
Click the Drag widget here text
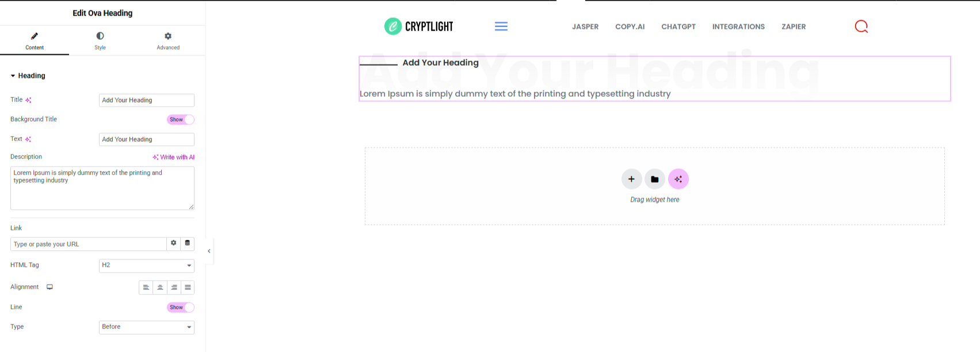[x=655, y=200]
